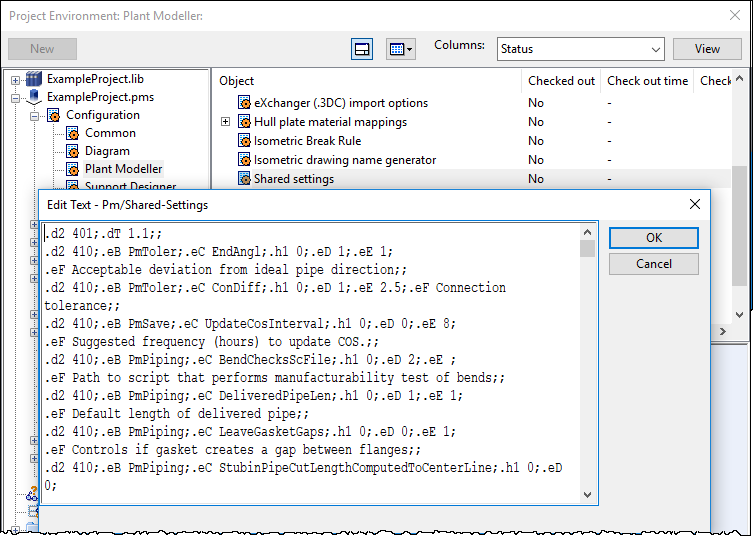Click the ExampleProject.lib library icon
This screenshot has height=538, width=753.
tap(34, 79)
